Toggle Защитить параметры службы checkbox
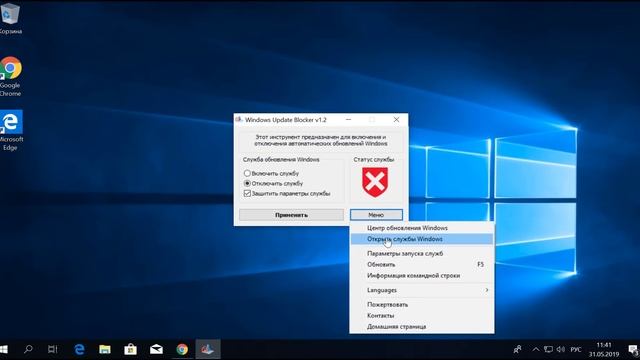The width and height of the screenshot is (640, 360). pyautogui.click(x=247, y=193)
